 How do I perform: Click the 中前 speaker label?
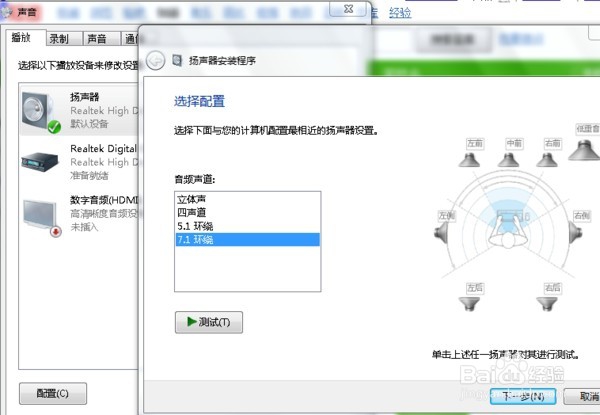tap(514, 143)
